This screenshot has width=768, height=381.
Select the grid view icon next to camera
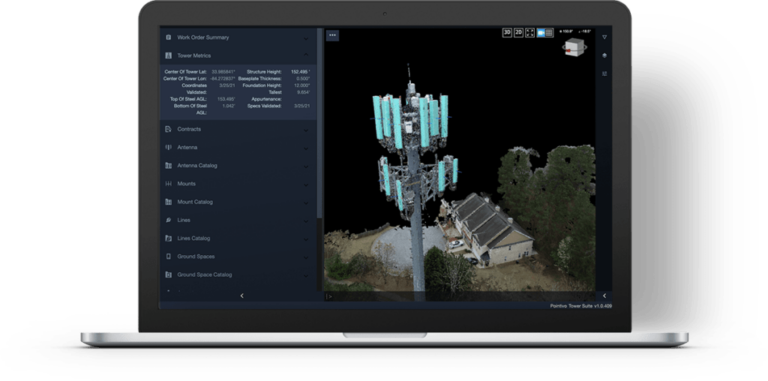(550, 33)
